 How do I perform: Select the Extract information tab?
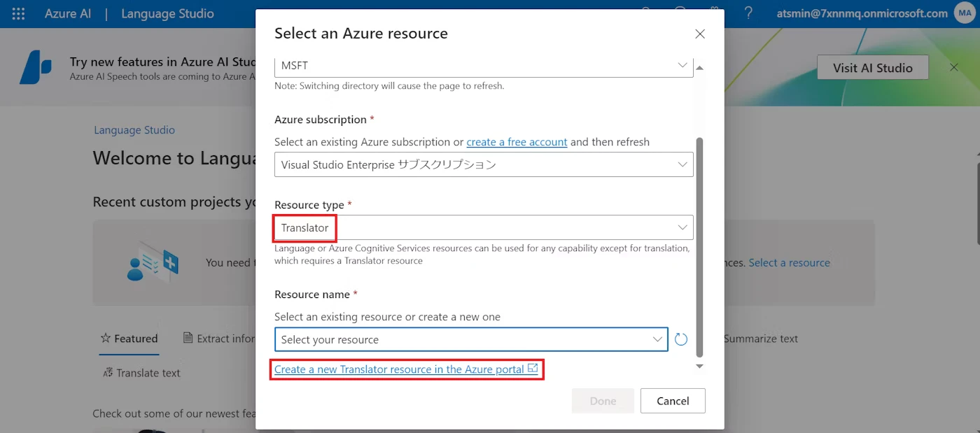point(218,339)
